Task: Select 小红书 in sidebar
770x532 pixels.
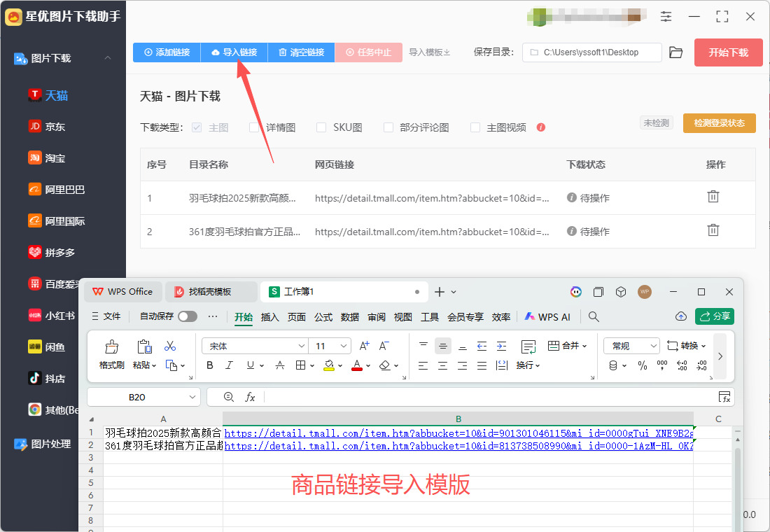Action: 52,316
